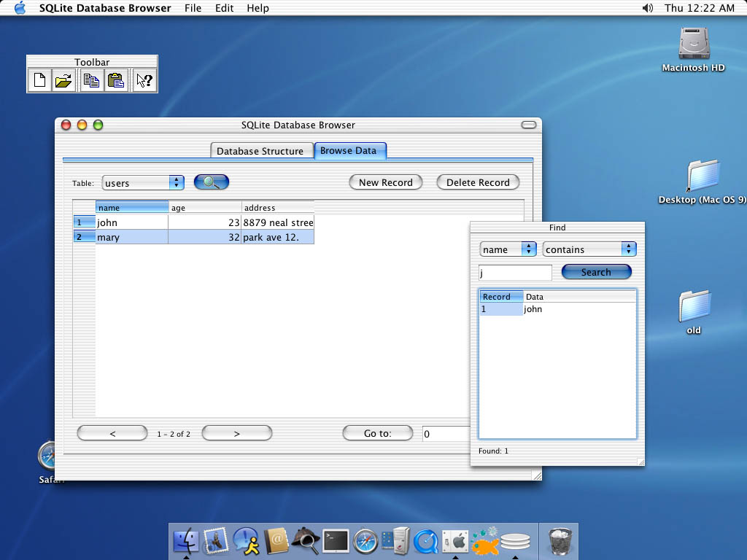Click the SQLite database disks Dock icon

coord(515,542)
